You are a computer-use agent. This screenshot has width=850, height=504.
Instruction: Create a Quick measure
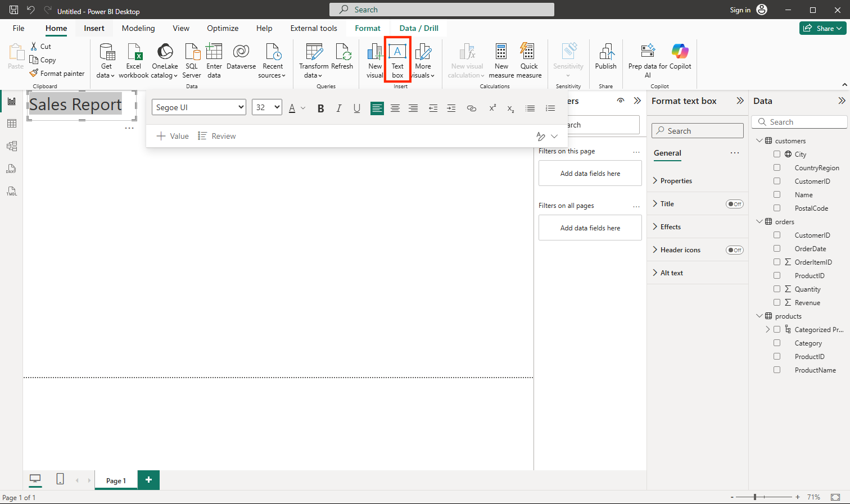(x=529, y=61)
